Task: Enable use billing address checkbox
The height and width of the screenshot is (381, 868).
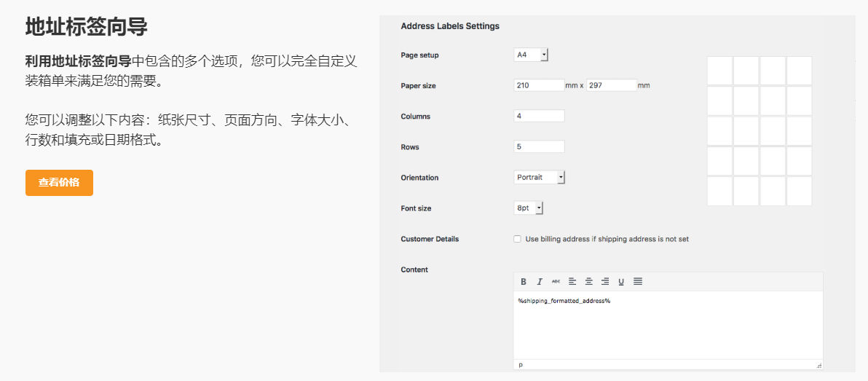Action: [x=517, y=239]
